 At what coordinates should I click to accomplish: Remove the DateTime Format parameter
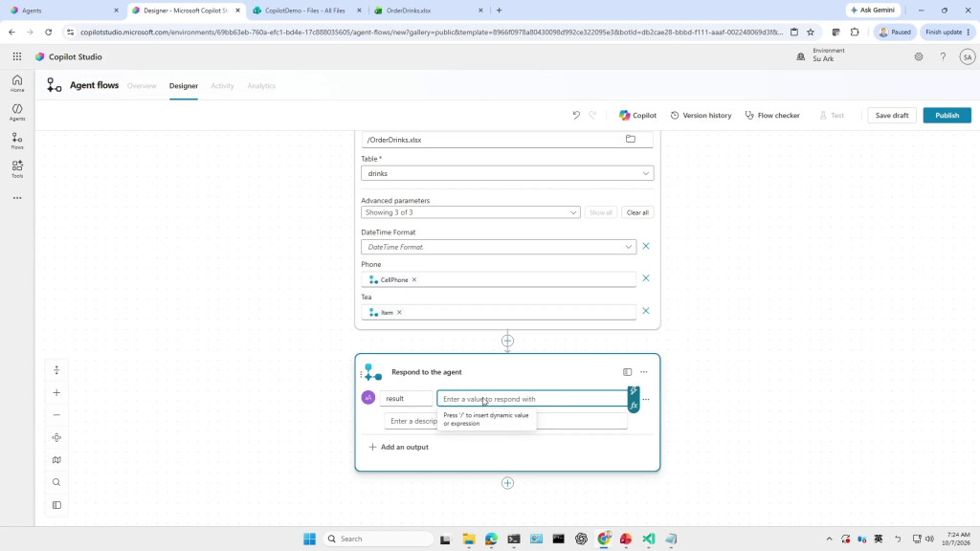646,246
